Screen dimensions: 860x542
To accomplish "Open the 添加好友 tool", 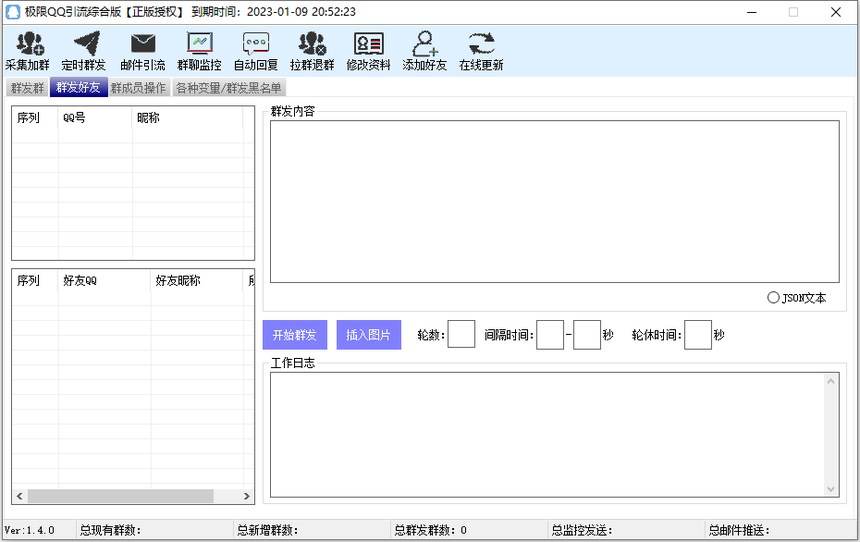I will (x=425, y=51).
